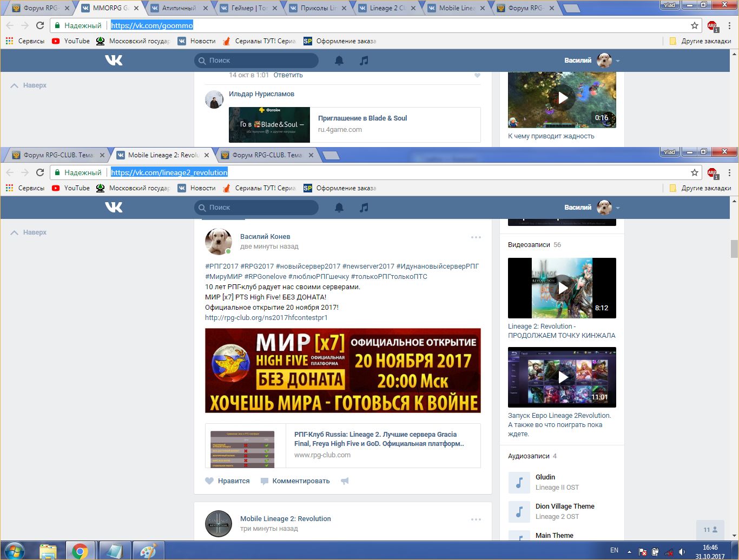Screen dimensions: 739x560
Task: Open Ильдар Нурисламов's avatar
Action: pos(214,99)
